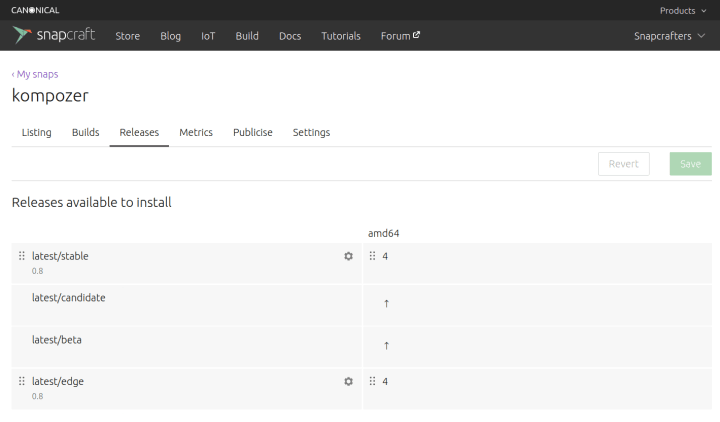Click the green Save button
The height and width of the screenshot is (422, 720).
pos(691,164)
